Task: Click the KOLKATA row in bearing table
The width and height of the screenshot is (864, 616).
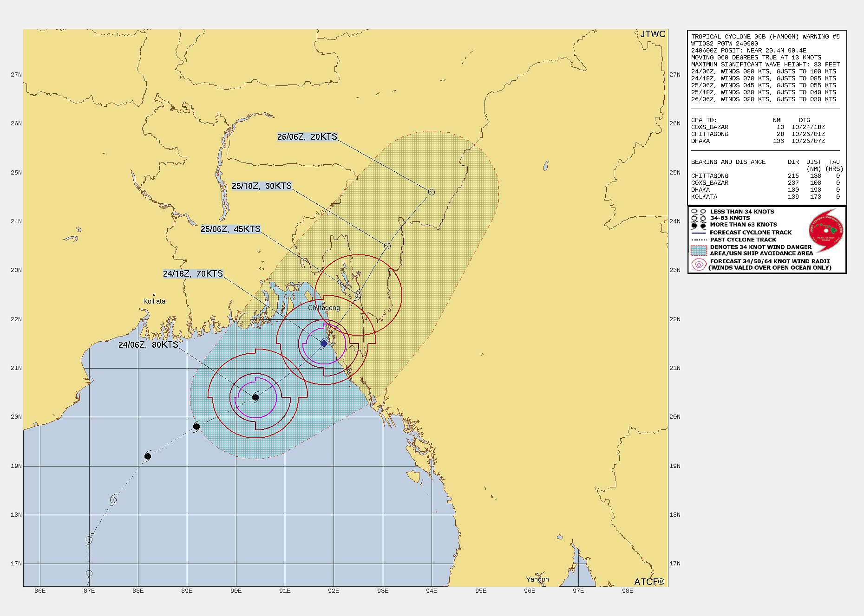Action: pyautogui.click(x=766, y=197)
